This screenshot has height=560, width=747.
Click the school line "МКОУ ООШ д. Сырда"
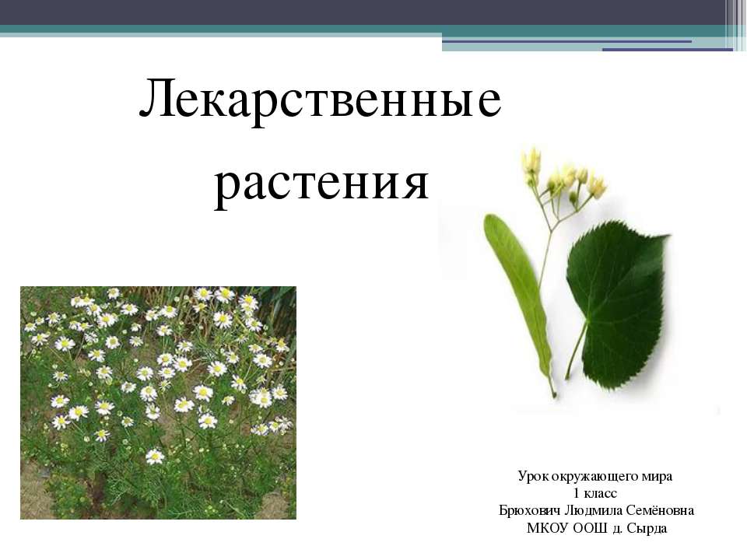[x=597, y=528]
